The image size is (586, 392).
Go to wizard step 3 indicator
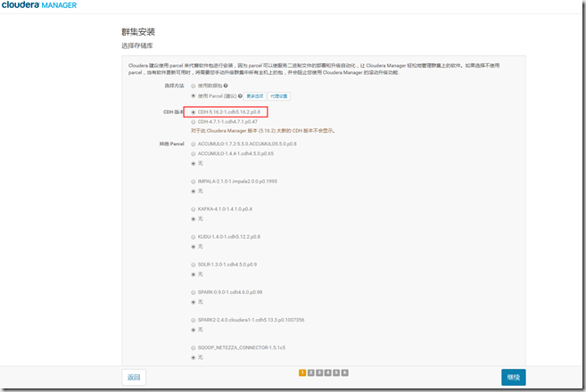[x=319, y=372]
